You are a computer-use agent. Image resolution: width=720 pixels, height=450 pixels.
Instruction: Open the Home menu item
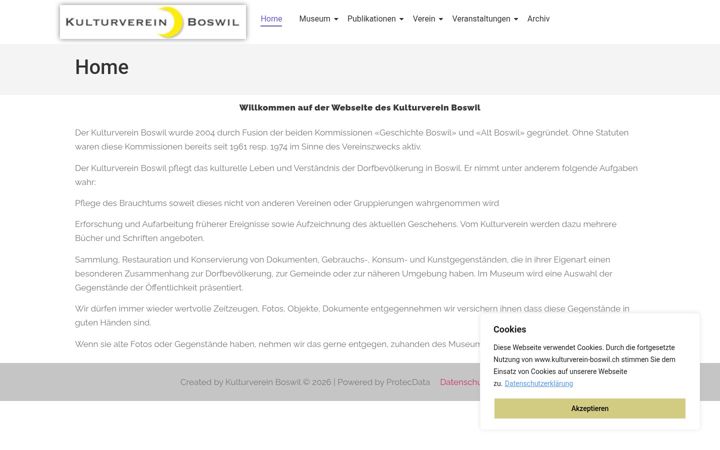click(x=271, y=19)
